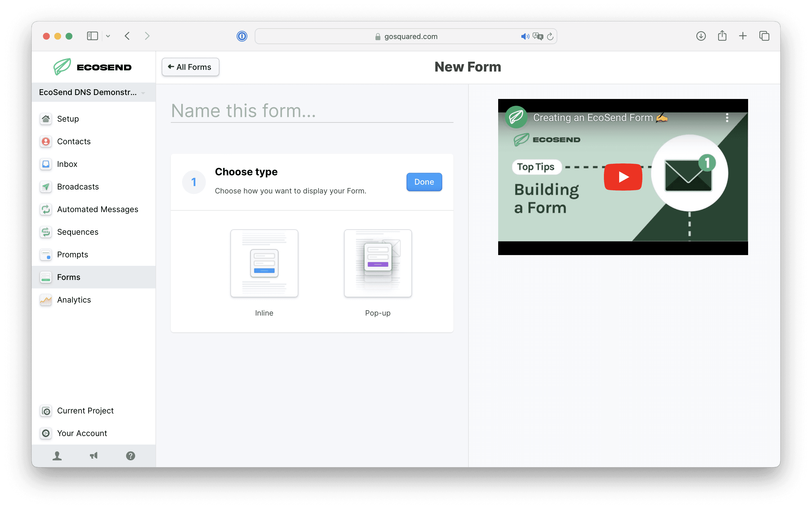Go to Inbox
Screen dimensions: 812x509
coord(94,164)
